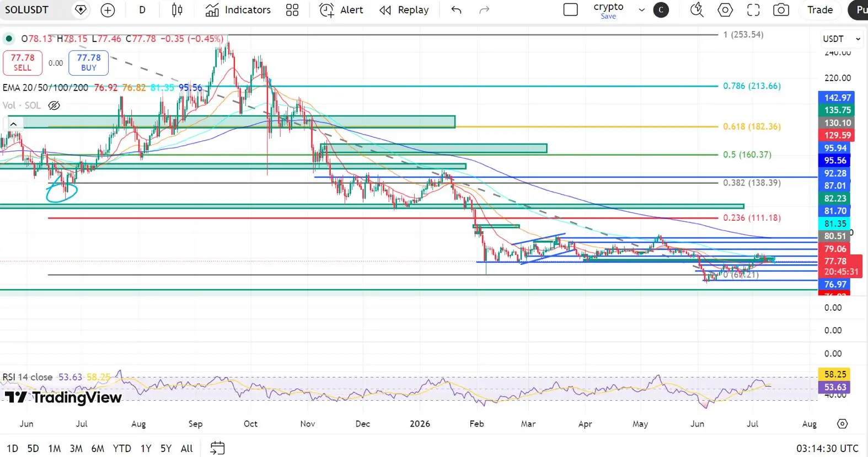This screenshot has width=868, height=457.
Task: Open chart settings hexagon icon
Action: pyautogui.click(x=725, y=10)
